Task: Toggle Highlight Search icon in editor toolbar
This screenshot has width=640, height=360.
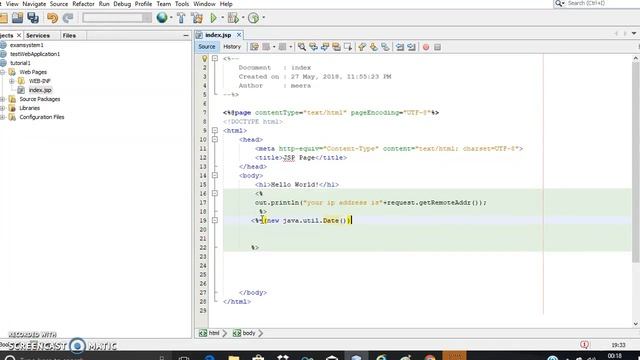Action: (336, 47)
